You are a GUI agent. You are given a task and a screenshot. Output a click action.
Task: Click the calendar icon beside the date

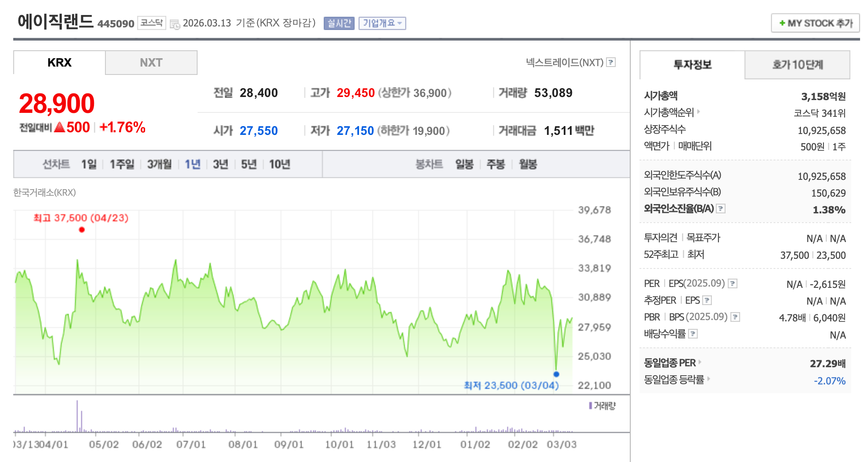[x=175, y=24]
